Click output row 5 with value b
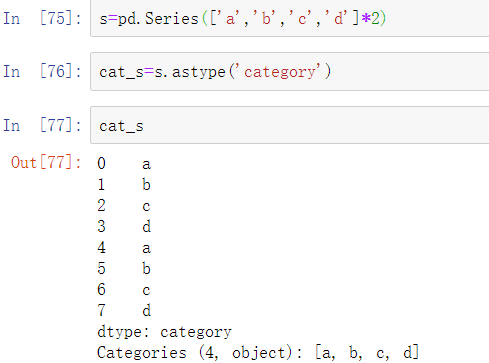The height and width of the screenshot is (363, 489). pyautogui.click(x=124, y=269)
